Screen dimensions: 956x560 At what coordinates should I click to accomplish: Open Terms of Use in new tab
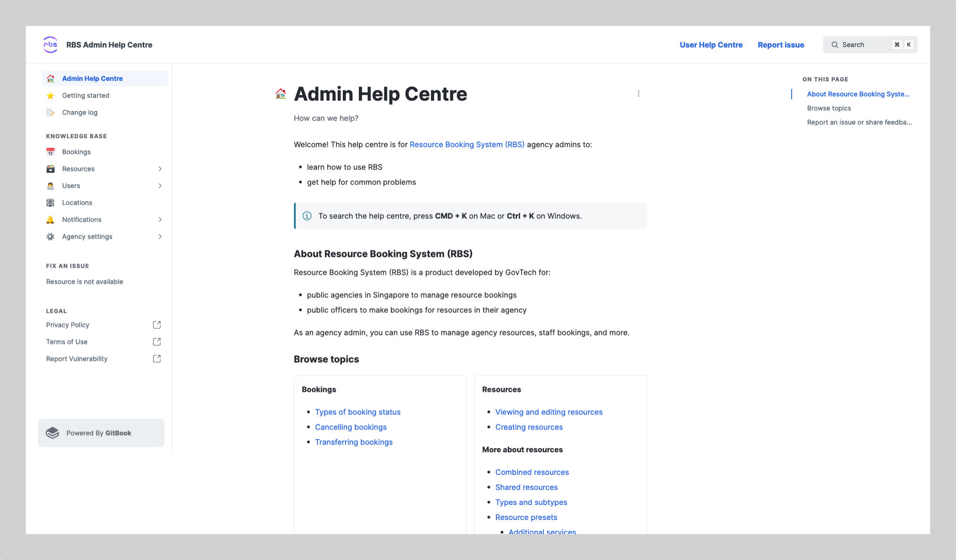point(67,342)
